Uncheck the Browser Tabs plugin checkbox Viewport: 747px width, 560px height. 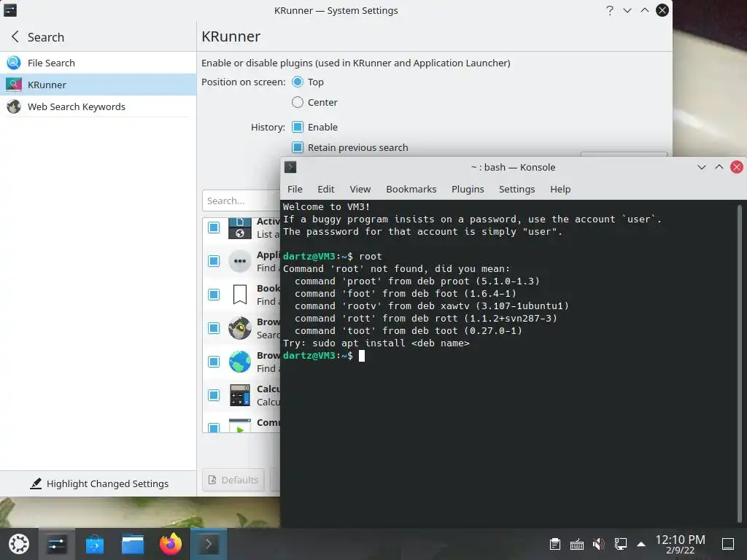[x=214, y=362]
